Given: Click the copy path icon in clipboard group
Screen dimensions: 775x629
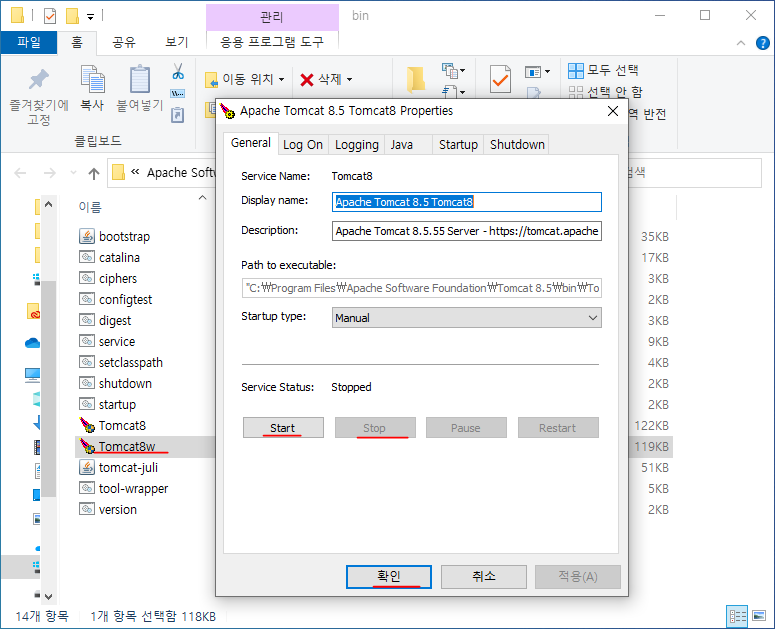Looking at the screenshot, I should coord(177,93).
